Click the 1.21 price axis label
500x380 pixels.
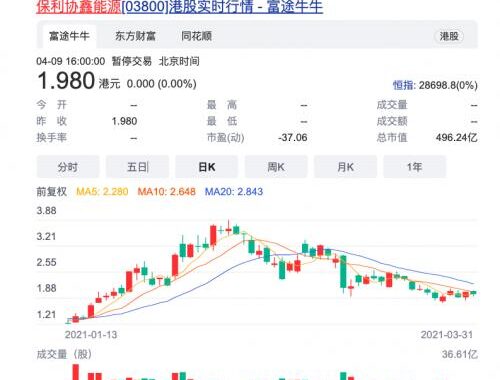46,314
